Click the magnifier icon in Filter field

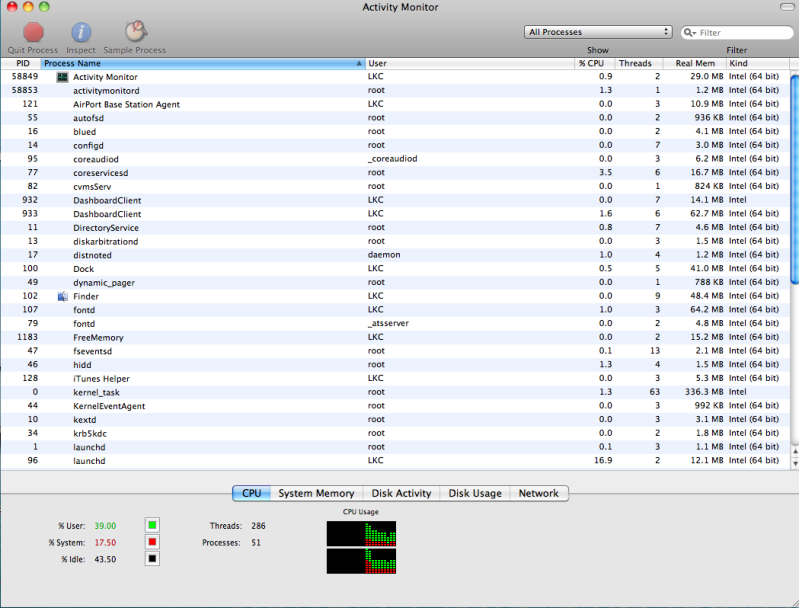click(x=689, y=33)
